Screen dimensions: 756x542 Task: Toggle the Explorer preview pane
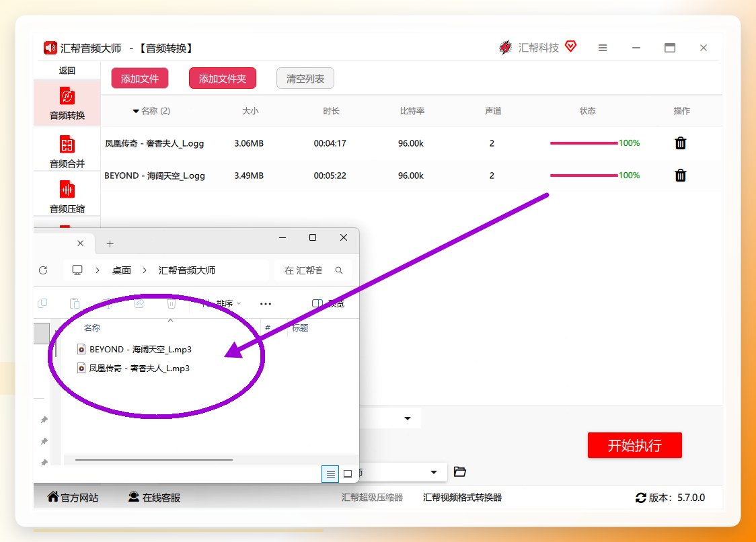[x=328, y=303]
